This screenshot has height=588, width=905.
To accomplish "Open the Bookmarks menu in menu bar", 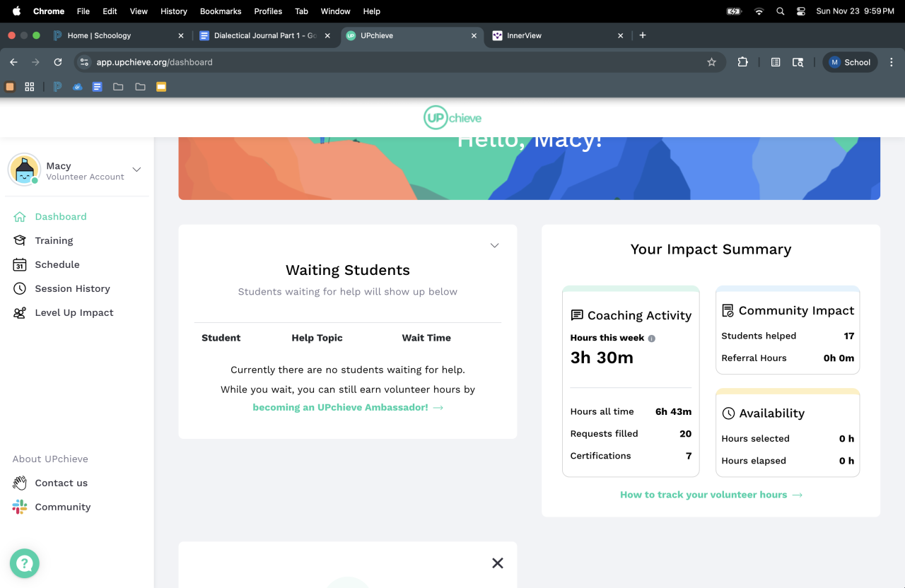I will [x=221, y=11].
